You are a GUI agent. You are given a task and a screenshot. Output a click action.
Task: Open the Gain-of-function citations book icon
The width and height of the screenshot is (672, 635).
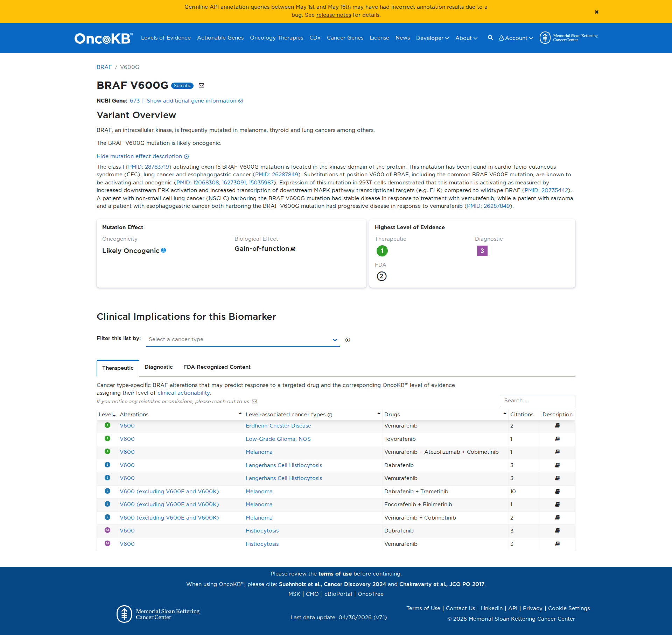293,249
